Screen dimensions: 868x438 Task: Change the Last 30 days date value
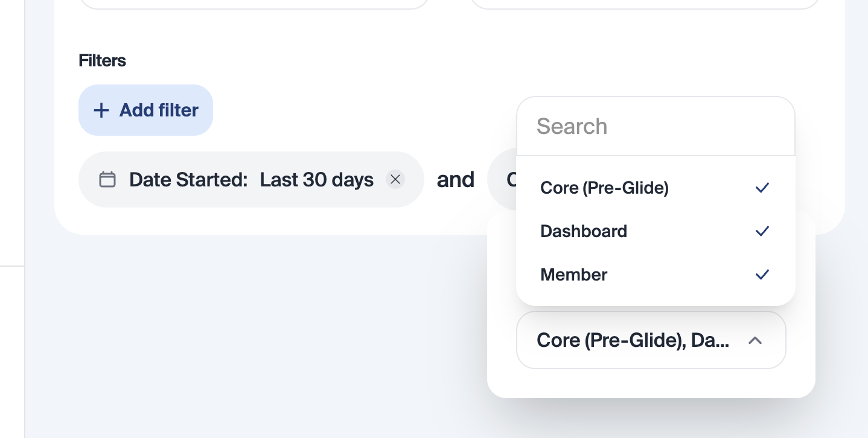(x=316, y=180)
